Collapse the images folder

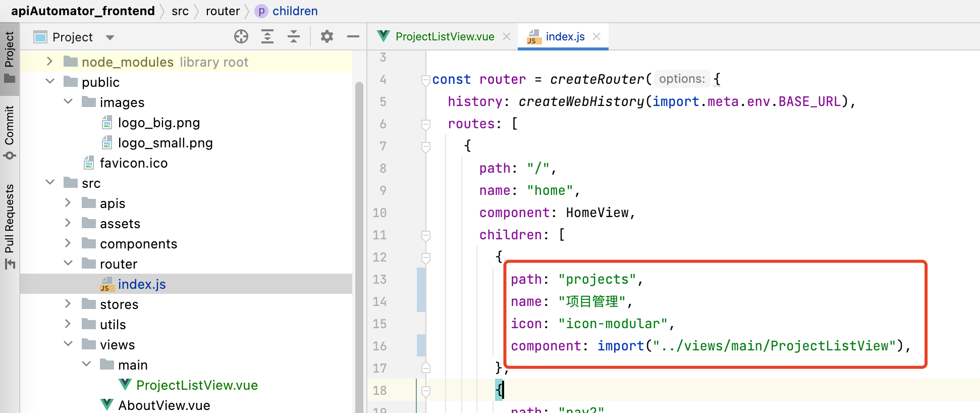coord(68,101)
